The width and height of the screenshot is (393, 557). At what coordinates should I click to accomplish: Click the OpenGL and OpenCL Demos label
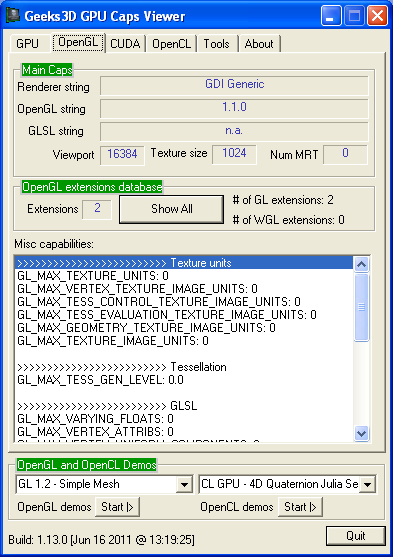coord(87,465)
